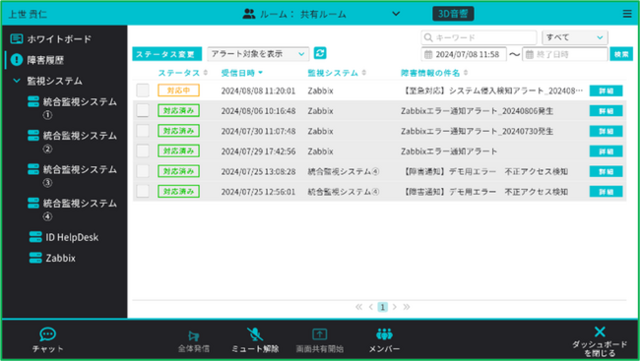This screenshot has height=361, width=640.
Task: Select checkbox for 2024/07/25 12:56:01 row
Action: coord(143,191)
